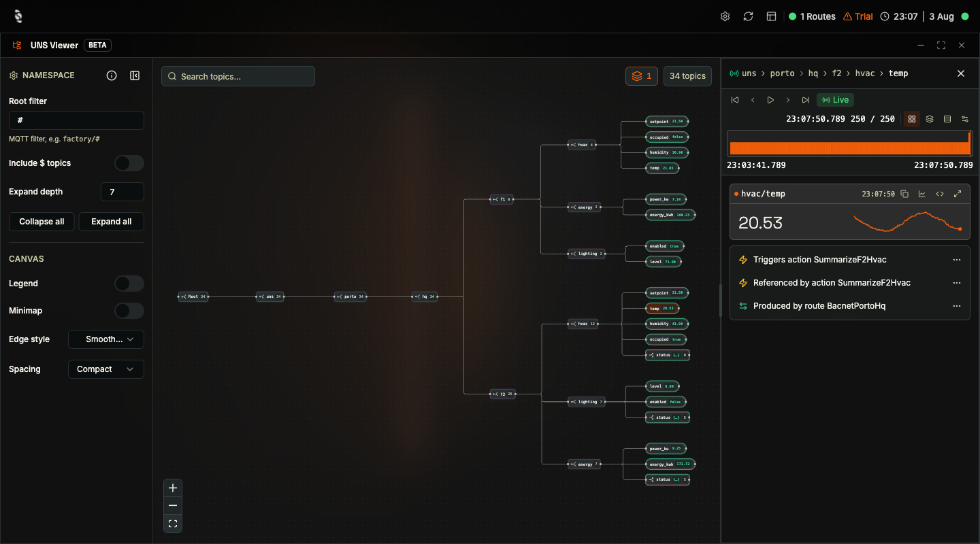Open the Spacing dropdown set to Compact
Viewport: 980px width, 544px height.
(x=106, y=369)
